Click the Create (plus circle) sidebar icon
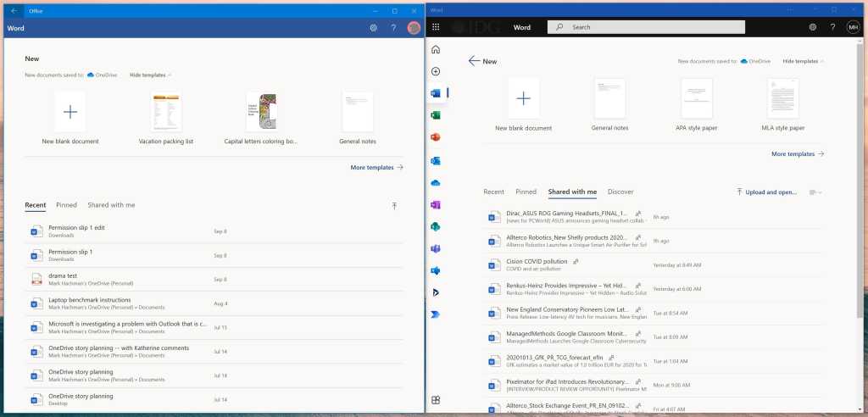The width and height of the screenshot is (868, 417). tap(436, 71)
